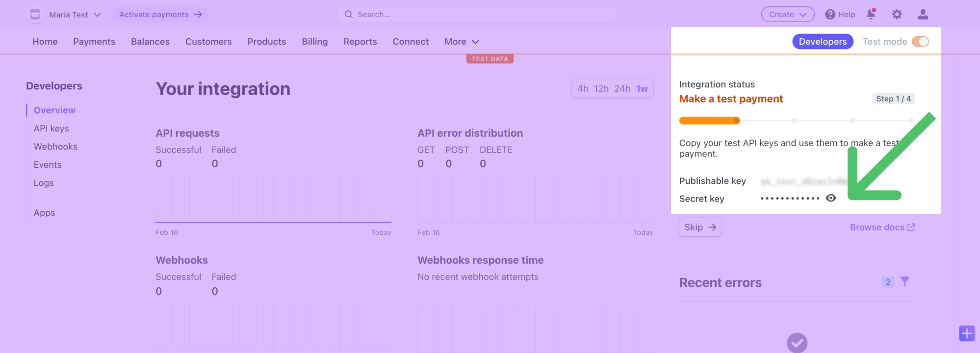Screen dimensions: 980x353
Task: Click the Recent errors filter funnel icon
Action: 905,281
